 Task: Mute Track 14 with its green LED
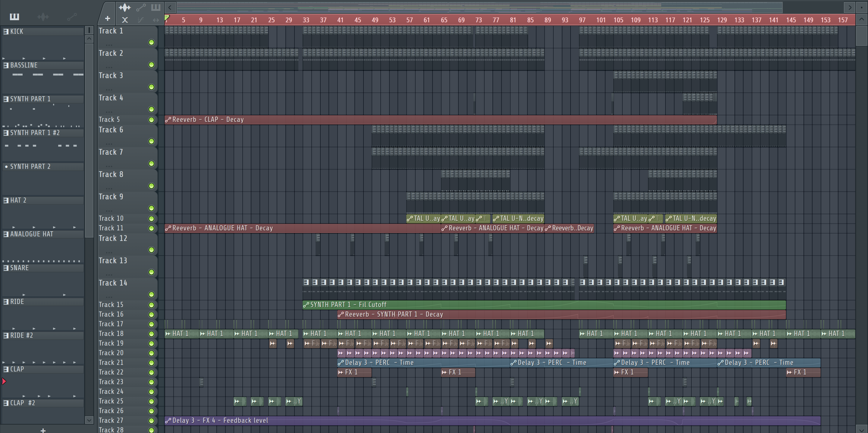(151, 294)
